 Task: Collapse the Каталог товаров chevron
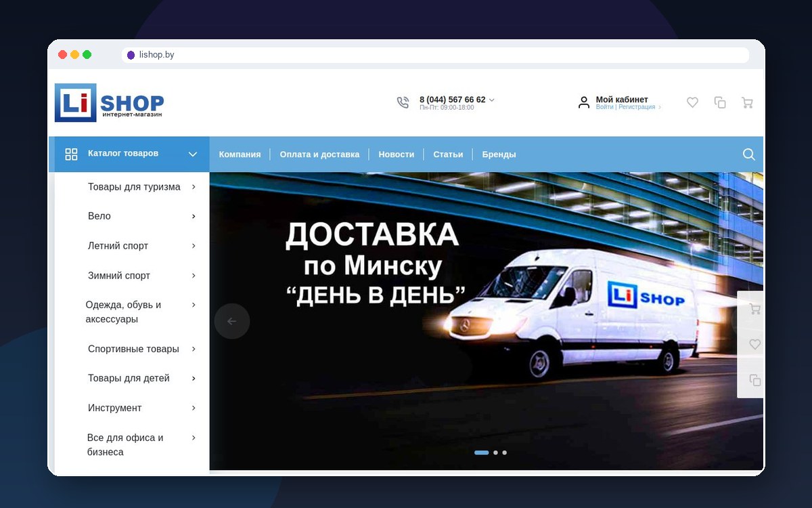pos(193,154)
